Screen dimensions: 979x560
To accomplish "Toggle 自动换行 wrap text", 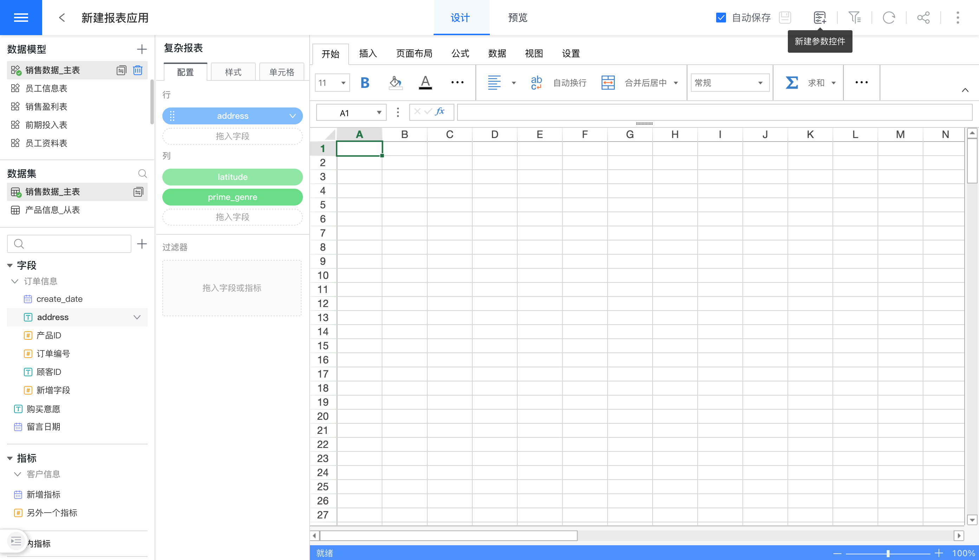I will [558, 83].
